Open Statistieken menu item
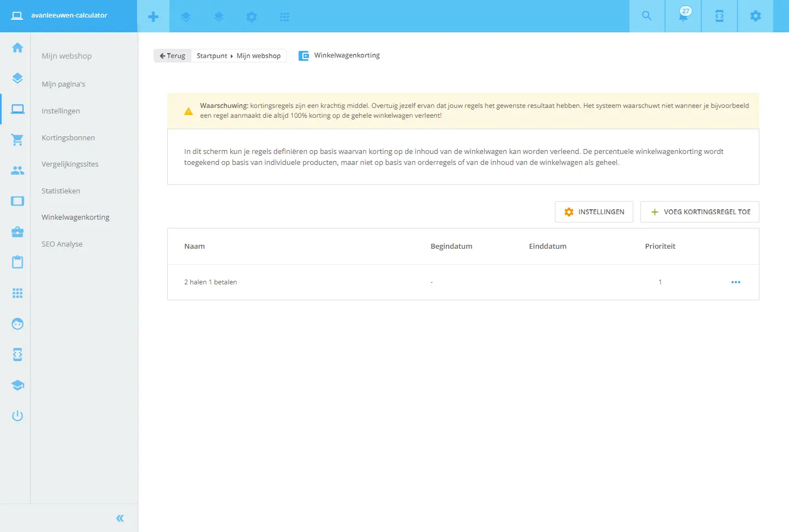 click(61, 191)
